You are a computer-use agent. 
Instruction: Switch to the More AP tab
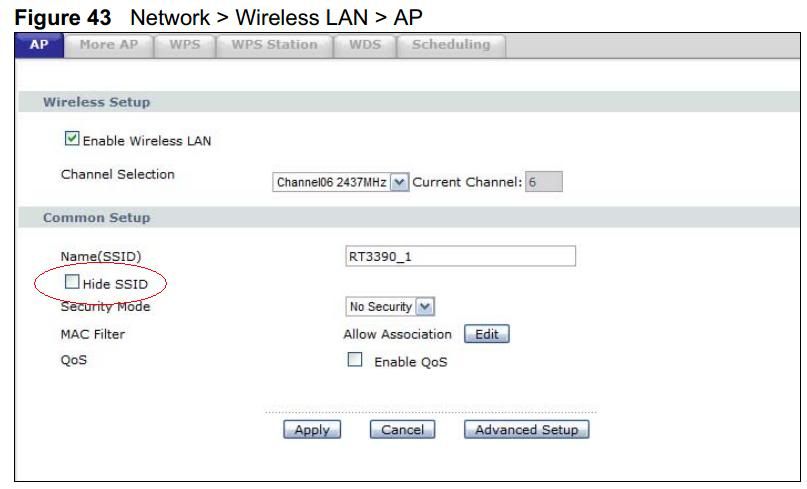tap(109, 45)
